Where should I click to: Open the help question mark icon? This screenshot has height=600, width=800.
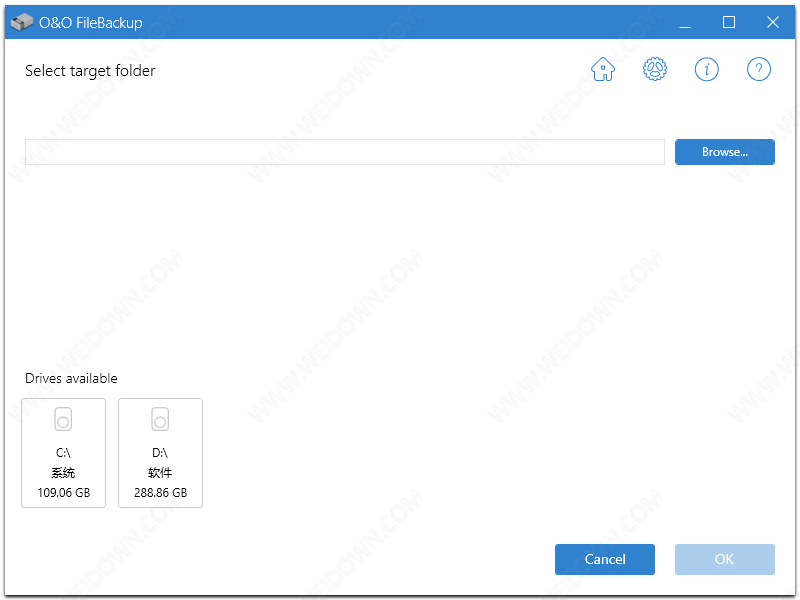(759, 69)
